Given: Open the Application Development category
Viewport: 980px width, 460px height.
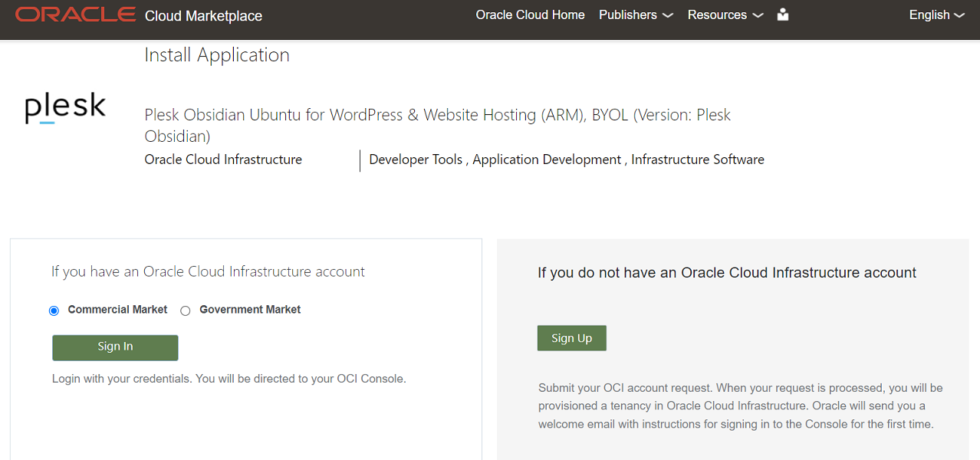Looking at the screenshot, I should pyautogui.click(x=547, y=159).
